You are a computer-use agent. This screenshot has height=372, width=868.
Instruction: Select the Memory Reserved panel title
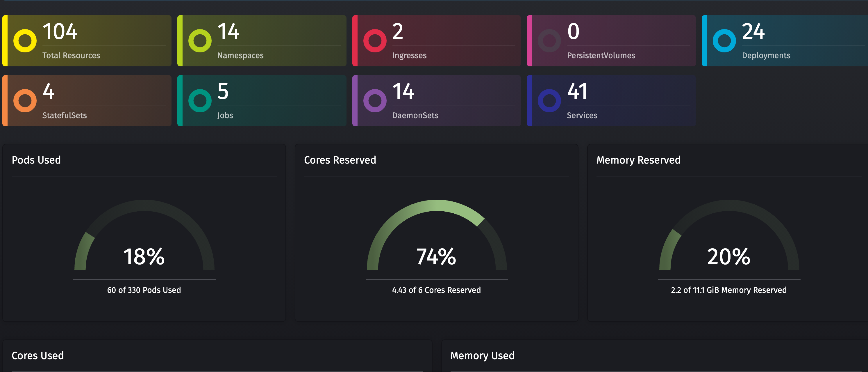coord(638,160)
